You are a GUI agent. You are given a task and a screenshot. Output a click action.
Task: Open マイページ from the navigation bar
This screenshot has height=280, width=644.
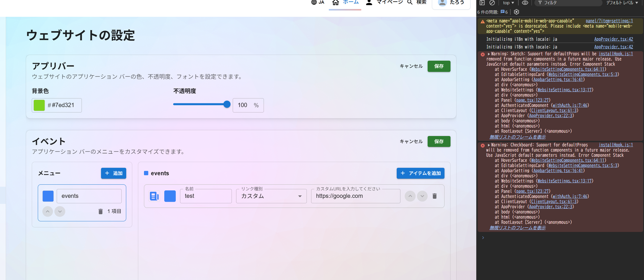pyautogui.click(x=384, y=3)
